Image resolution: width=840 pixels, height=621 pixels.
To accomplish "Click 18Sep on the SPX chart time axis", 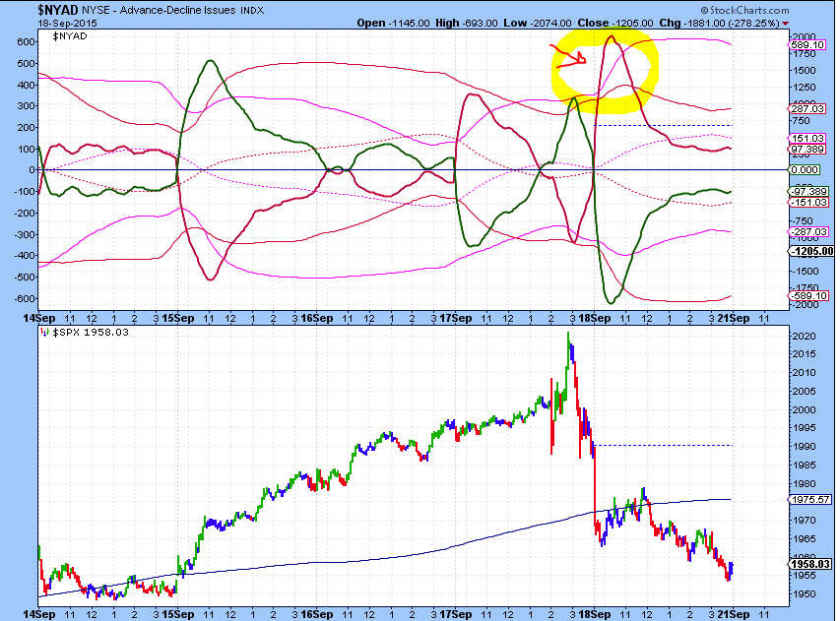I will click(595, 614).
